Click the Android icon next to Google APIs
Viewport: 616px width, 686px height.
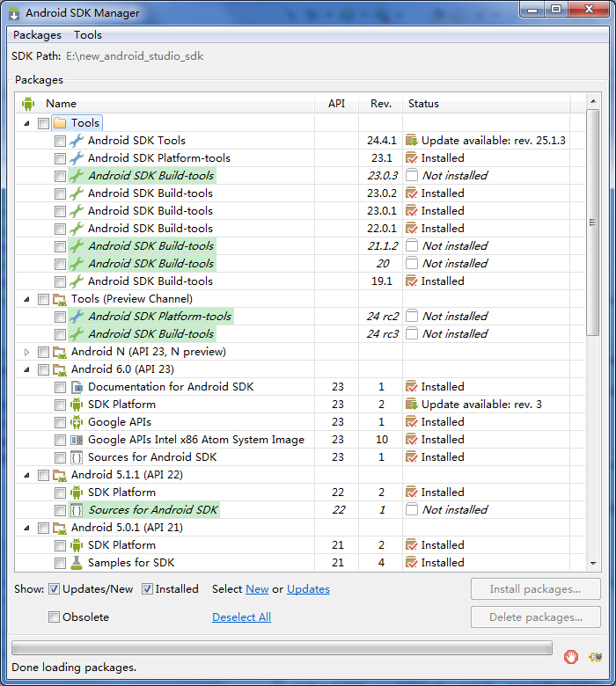click(77, 422)
